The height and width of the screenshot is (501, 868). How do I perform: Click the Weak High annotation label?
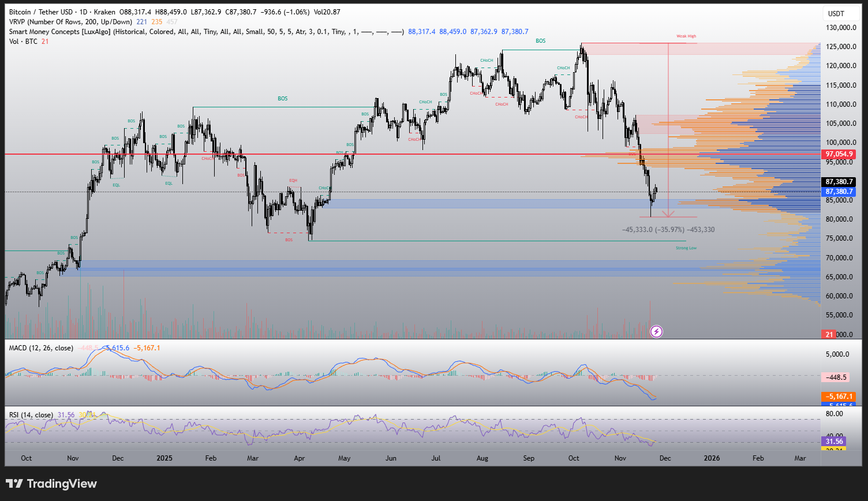[x=686, y=36]
